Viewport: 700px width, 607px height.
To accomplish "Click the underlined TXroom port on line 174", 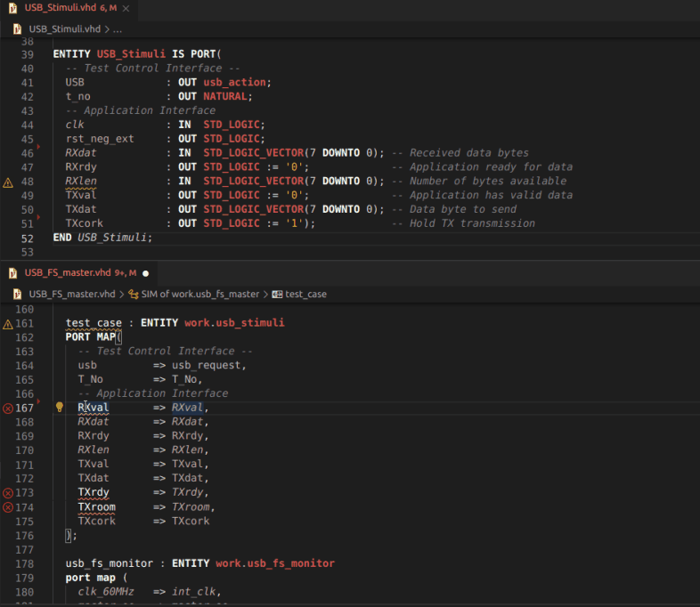I will pos(96,507).
